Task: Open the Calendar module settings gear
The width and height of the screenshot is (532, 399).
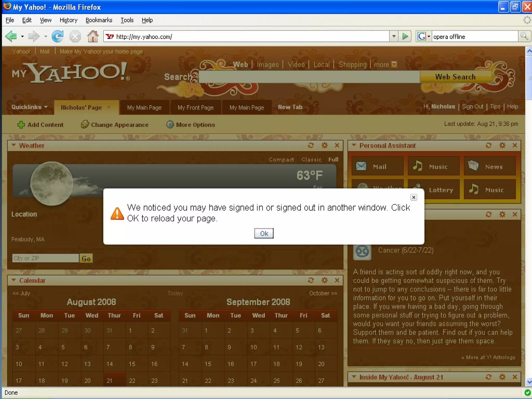Action: pyautogui.click(x=324, y=280)
